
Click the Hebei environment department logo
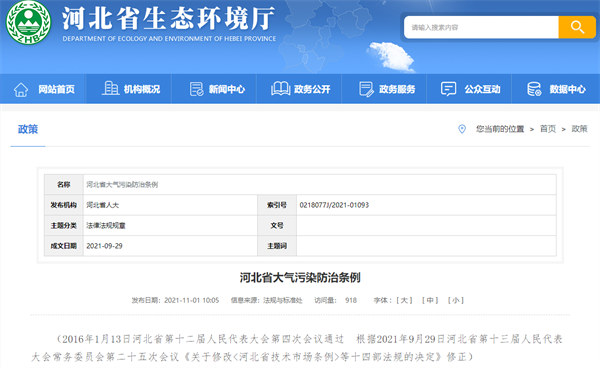coord(28,22)
